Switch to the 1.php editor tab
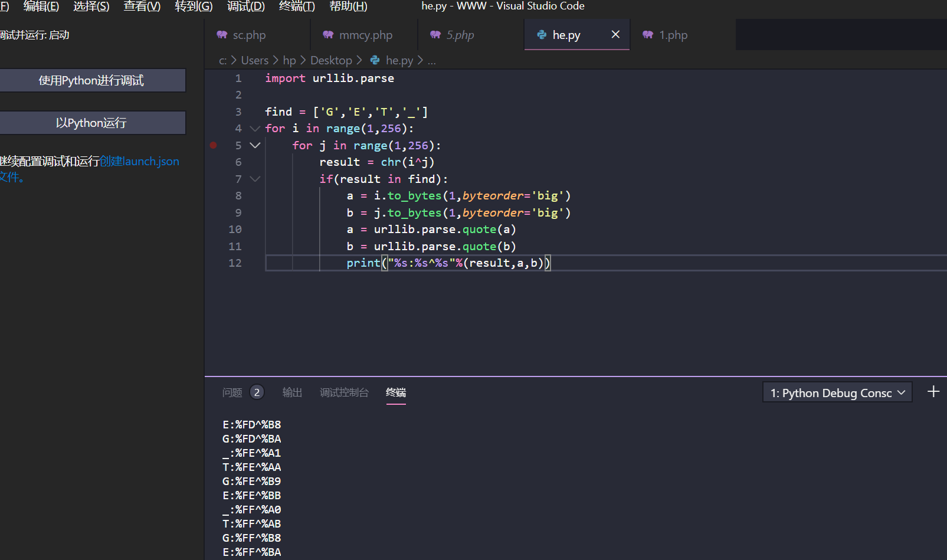The image size is (947, 560). [x=683, y=35]
